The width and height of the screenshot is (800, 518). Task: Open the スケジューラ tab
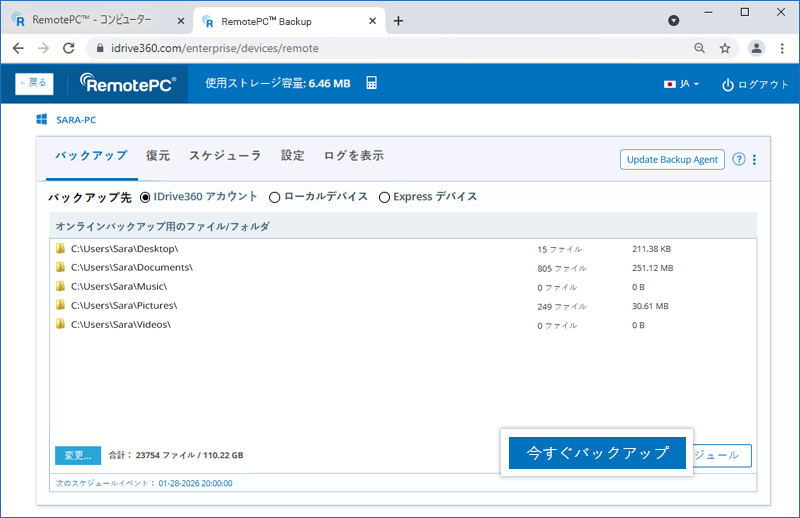(225, 156)
